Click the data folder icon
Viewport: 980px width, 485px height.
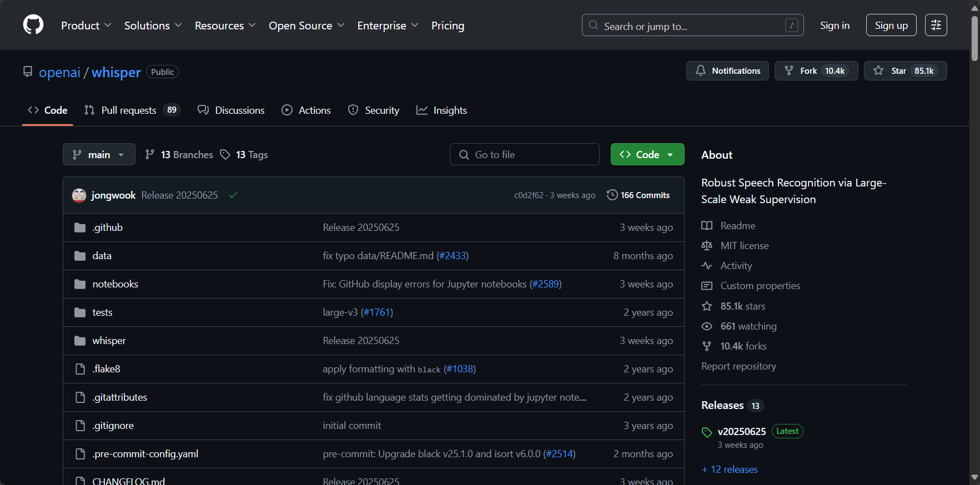(x=80, y=256)
